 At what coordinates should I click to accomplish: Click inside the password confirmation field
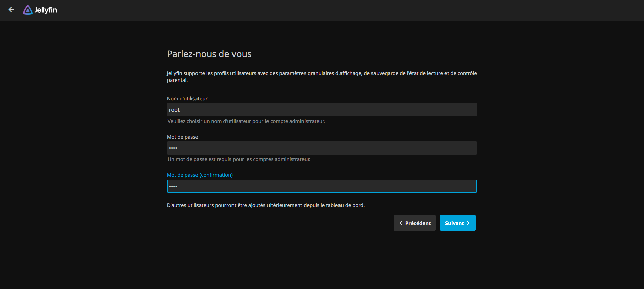322,186
